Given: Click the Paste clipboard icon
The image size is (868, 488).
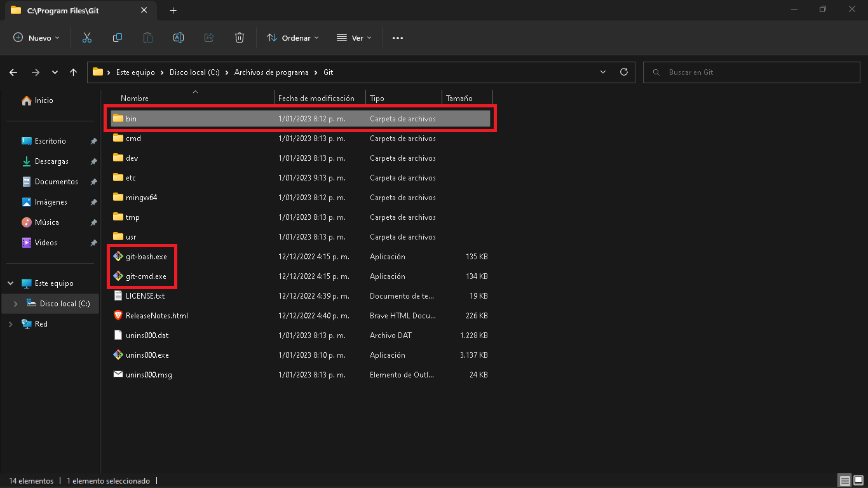Looking at the screenshot, I should (x=148, y=38).
